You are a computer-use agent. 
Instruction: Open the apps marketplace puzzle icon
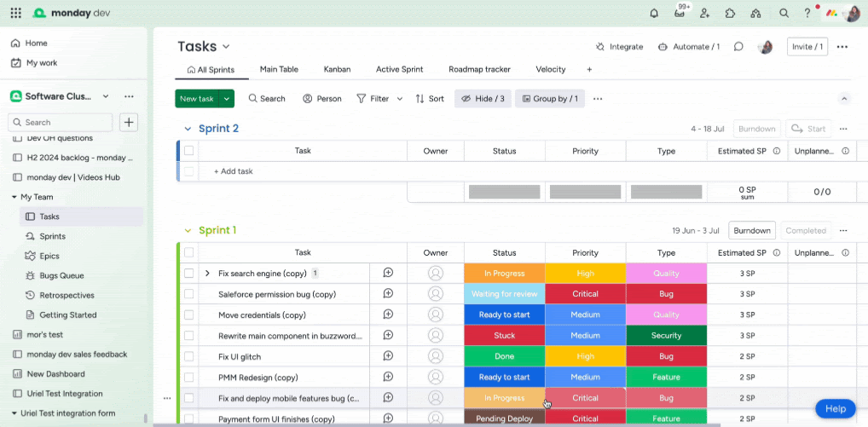tap(730, 14)
